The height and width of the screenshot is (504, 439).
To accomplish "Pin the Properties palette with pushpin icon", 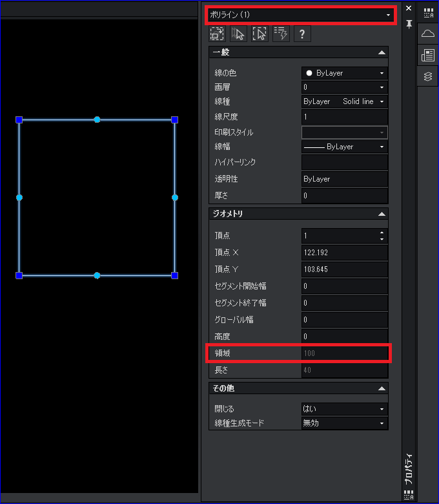I will pyautogui.click(x=408, y=24).
